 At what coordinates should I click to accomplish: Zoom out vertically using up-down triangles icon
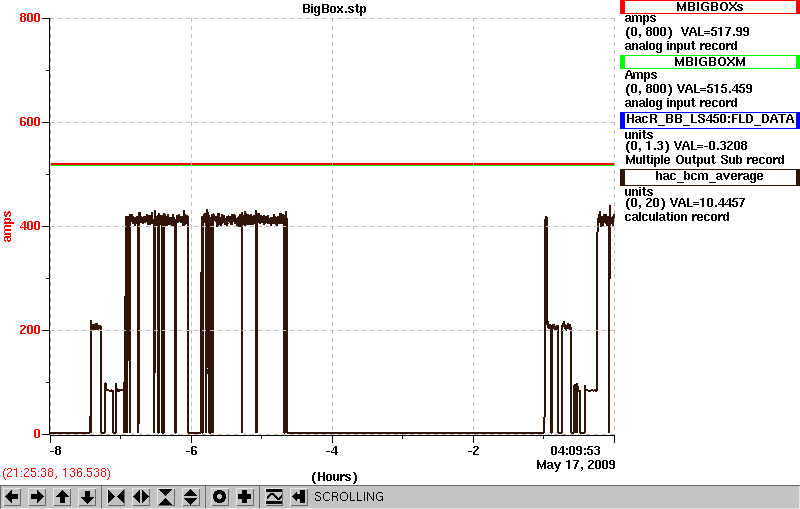191,497
